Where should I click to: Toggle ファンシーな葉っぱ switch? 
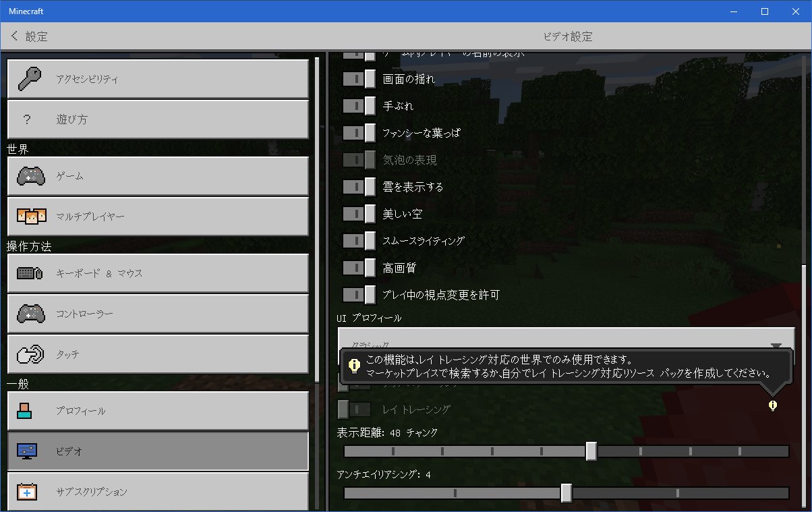click(359, 133)
